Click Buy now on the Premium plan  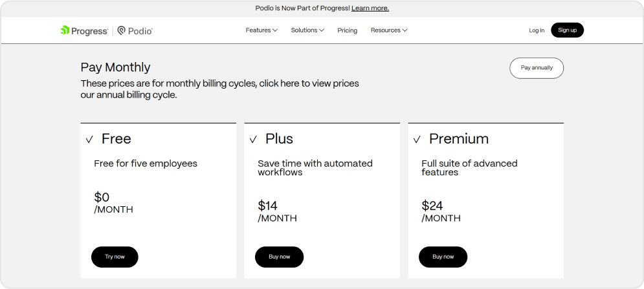point(443,257)
